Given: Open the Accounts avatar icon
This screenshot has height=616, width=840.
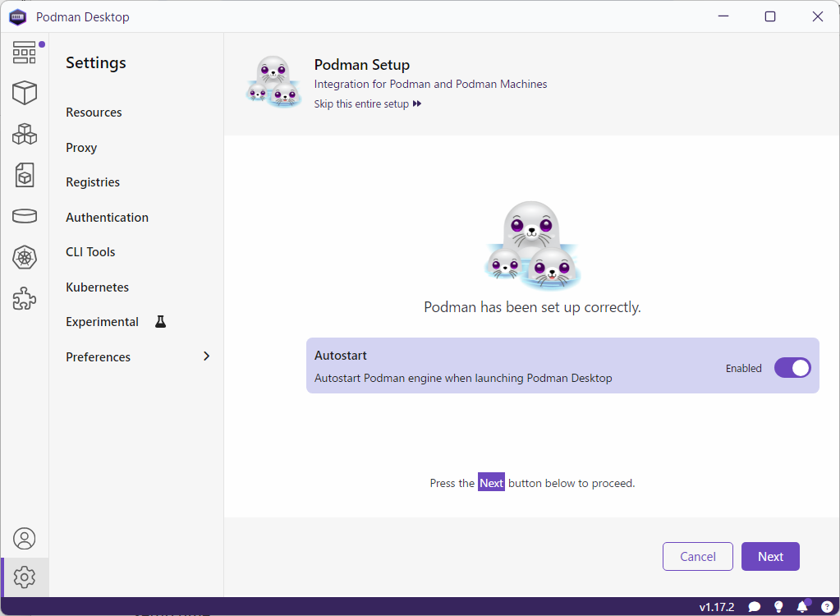Looking at the screenshot, I should 25,539.
